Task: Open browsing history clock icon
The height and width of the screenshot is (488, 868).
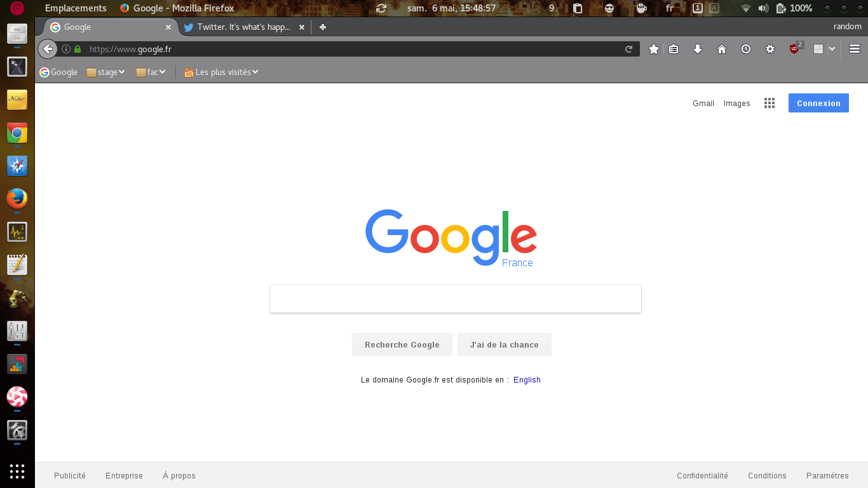Action: [x=746, y=49]
